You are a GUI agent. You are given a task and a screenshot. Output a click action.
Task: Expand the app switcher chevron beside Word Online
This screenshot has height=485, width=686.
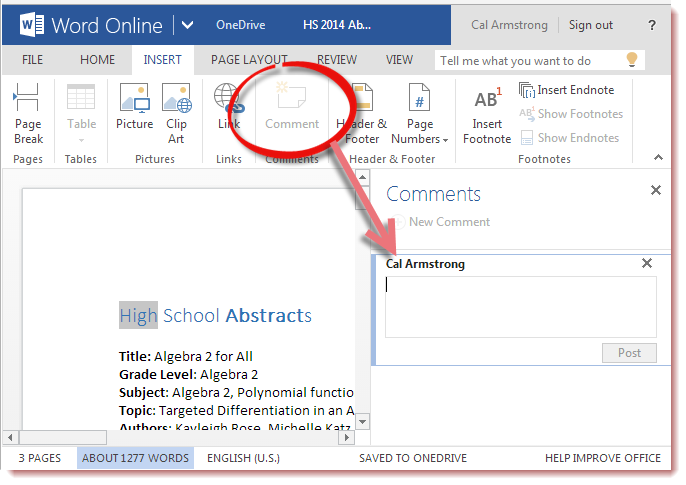[x=187, y=25]
